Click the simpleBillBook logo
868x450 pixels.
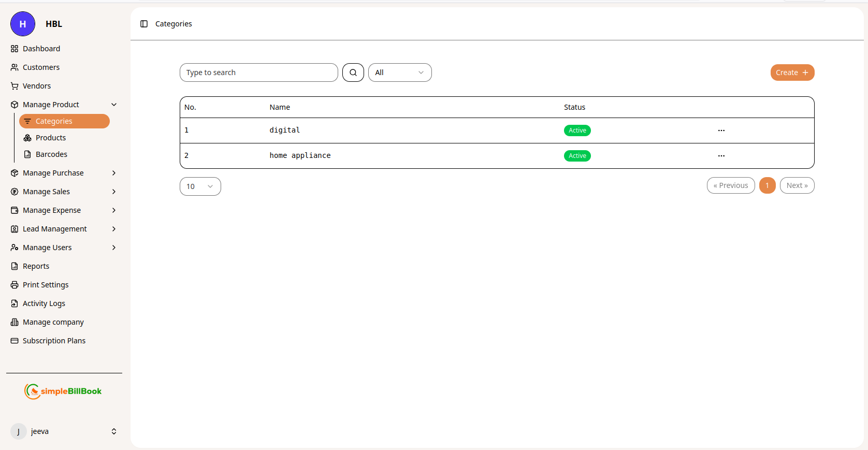(x=63, y=391)
